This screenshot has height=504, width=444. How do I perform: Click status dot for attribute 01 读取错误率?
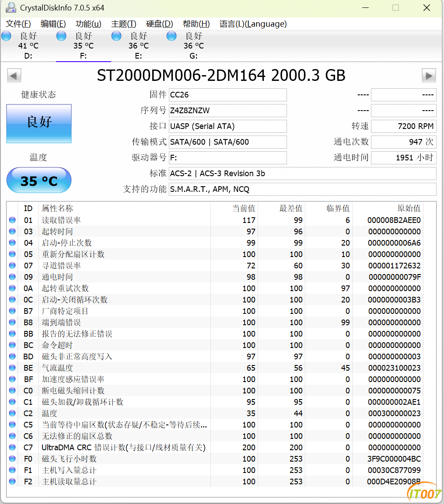(12, 220)
